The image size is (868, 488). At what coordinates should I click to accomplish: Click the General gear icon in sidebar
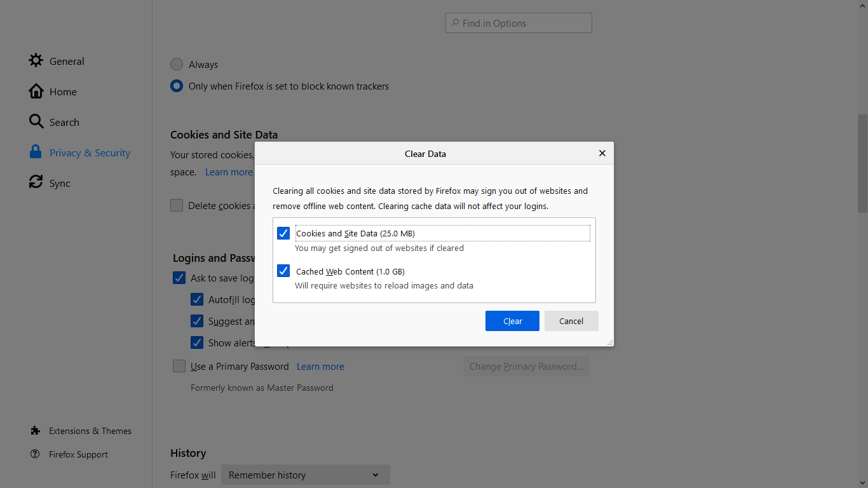tap(36, 61)
